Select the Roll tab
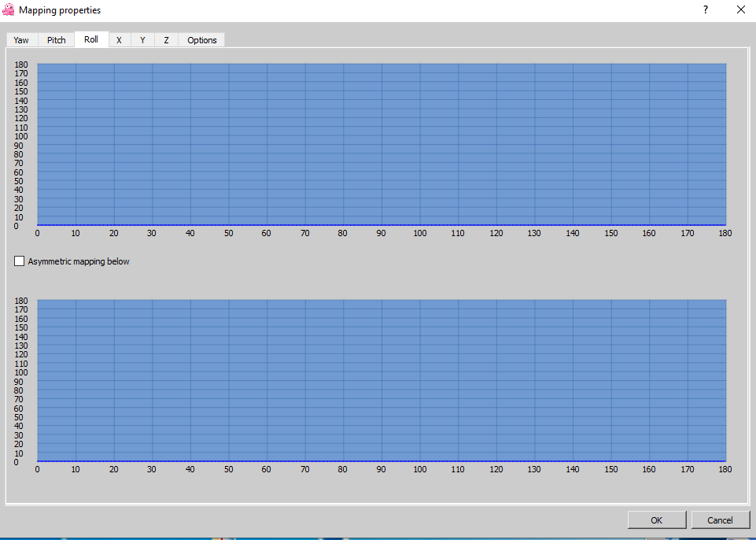Screen dimensions: 756x540 click(x=91, y=39)
